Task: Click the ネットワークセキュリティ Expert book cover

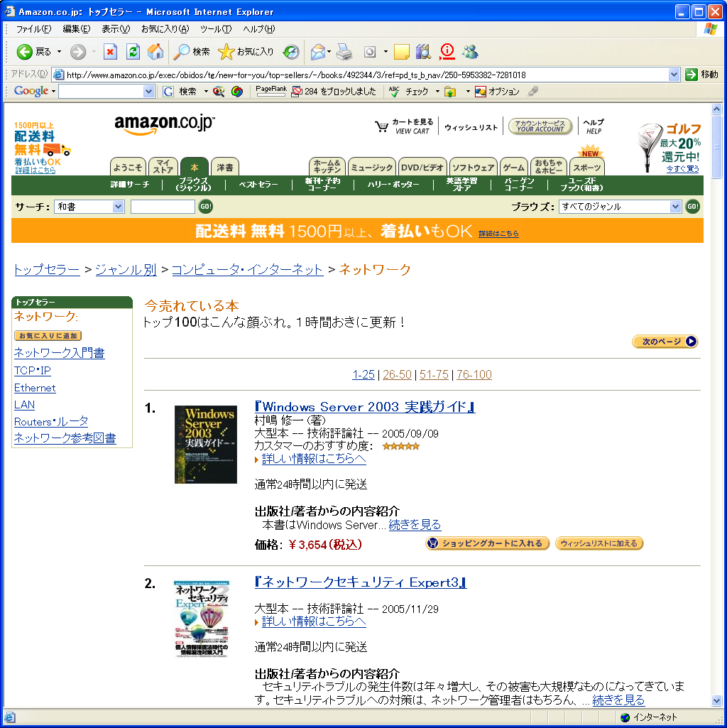Action: (202, 619)
